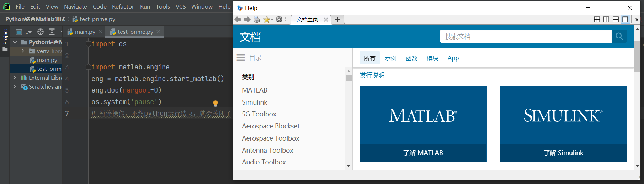Viewport: 644px width, 184px height.
Task: Open the Antenna Toolbox category
Action: 267,151
